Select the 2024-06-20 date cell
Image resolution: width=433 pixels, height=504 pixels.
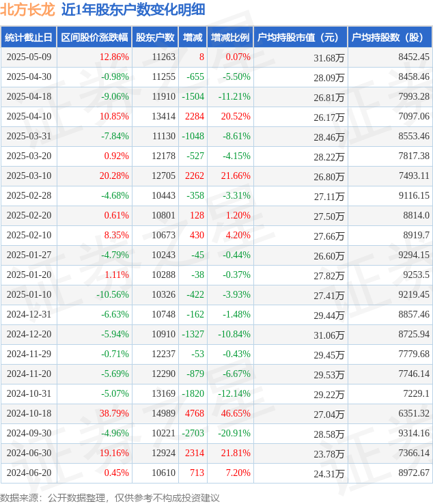[x=29, y=473]
